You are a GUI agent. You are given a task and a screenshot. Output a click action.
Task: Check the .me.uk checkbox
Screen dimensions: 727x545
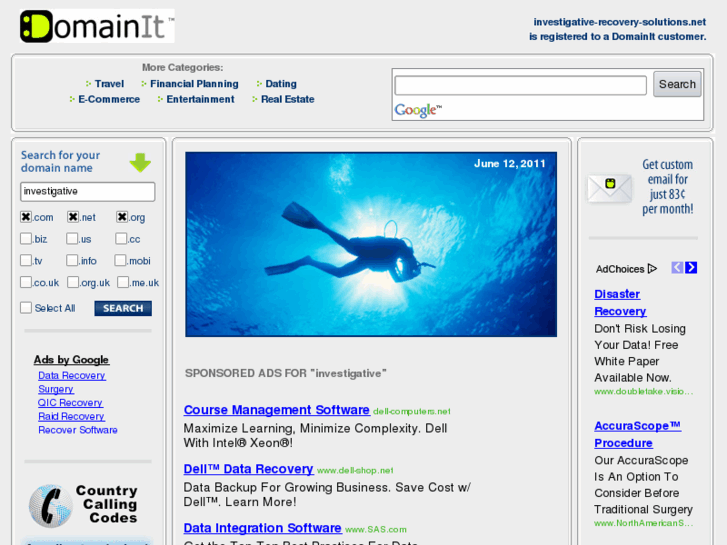pos(123,282)
